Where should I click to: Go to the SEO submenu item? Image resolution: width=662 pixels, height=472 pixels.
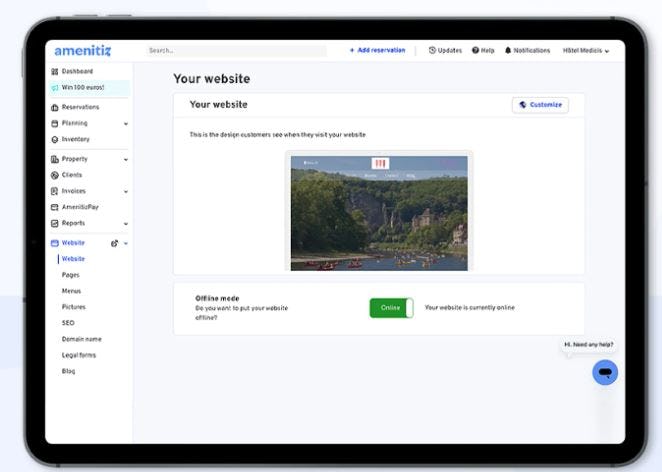click(68, 323)
